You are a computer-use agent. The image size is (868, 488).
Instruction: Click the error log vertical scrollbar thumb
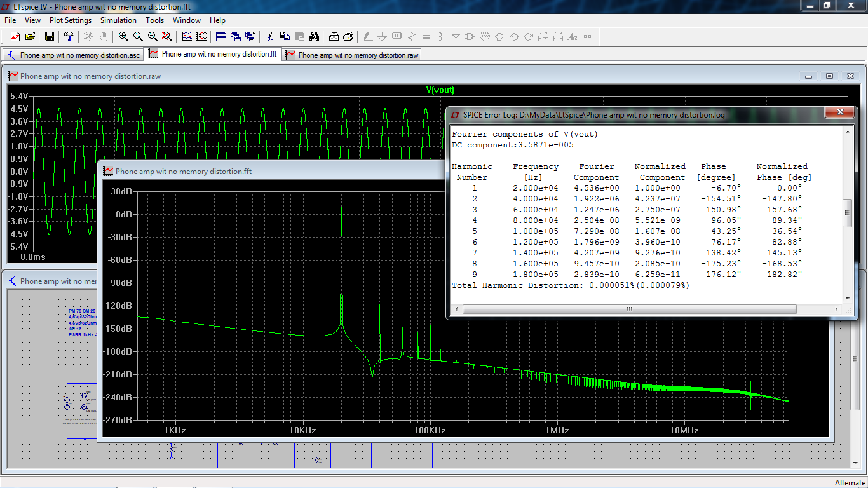click(847, 213)
